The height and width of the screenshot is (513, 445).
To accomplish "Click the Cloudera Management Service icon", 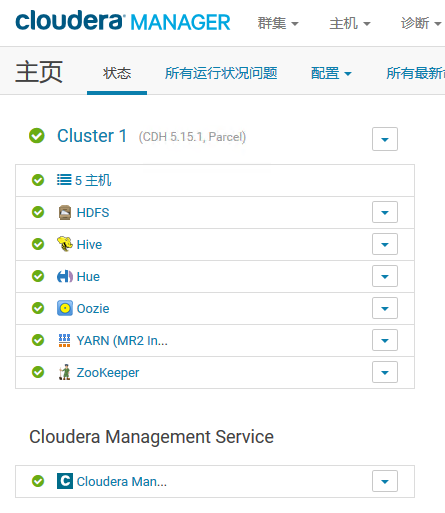I will click(65, 481).
